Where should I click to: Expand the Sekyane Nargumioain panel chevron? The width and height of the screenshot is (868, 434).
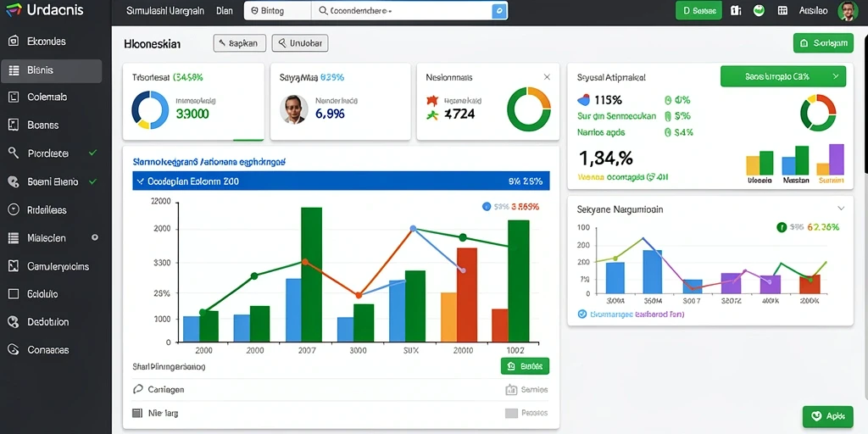[x=841, y=209]
